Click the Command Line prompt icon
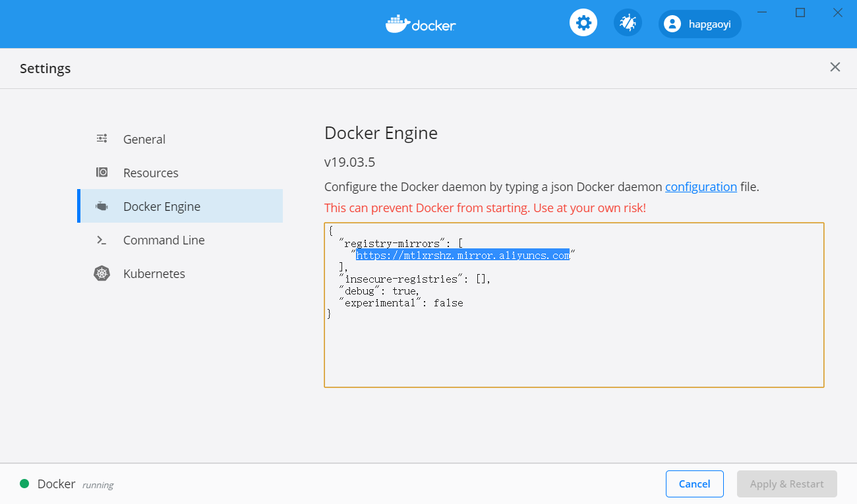 click(102, 240)
